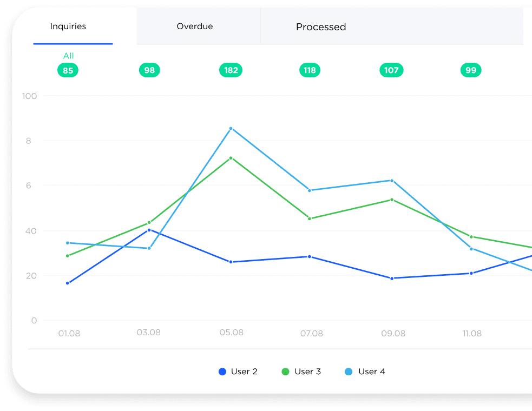The height and width of the screenshot is (411, 532).
Task: Select the User 3 data point at 09.08
Action: point(392,199)
